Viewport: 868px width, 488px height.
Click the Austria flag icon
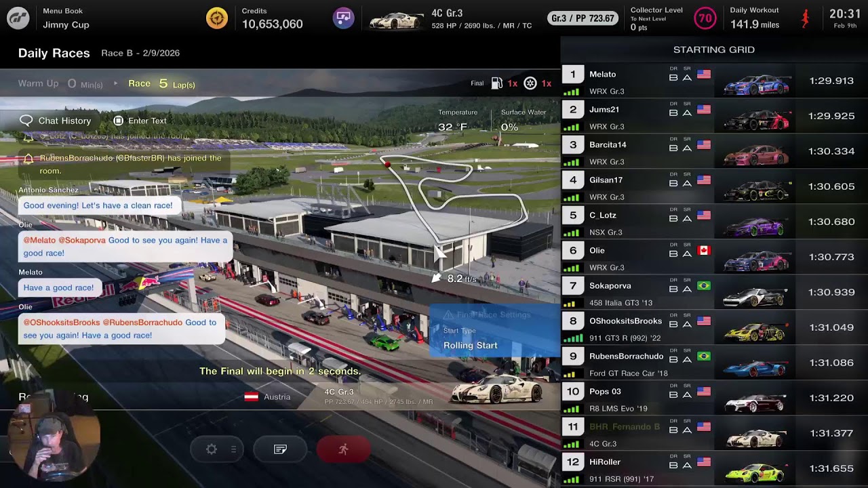tap(251, 397)
